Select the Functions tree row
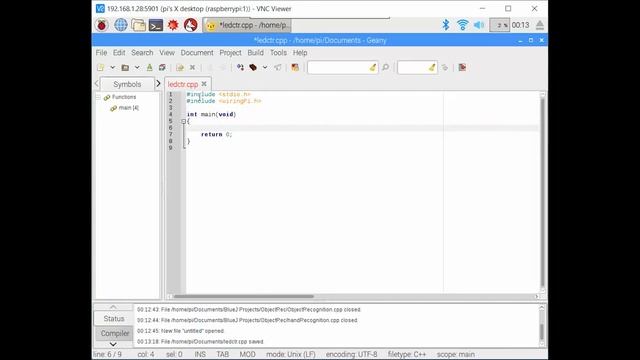The width and height of the screenshot is (640, 360). click(x=124, y=97)
